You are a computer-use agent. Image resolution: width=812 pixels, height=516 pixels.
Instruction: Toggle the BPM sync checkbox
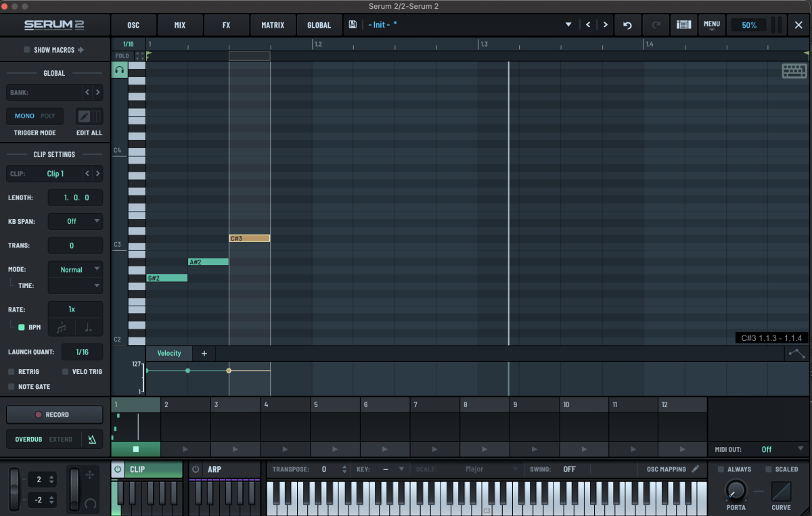click(x=22, y=327)
